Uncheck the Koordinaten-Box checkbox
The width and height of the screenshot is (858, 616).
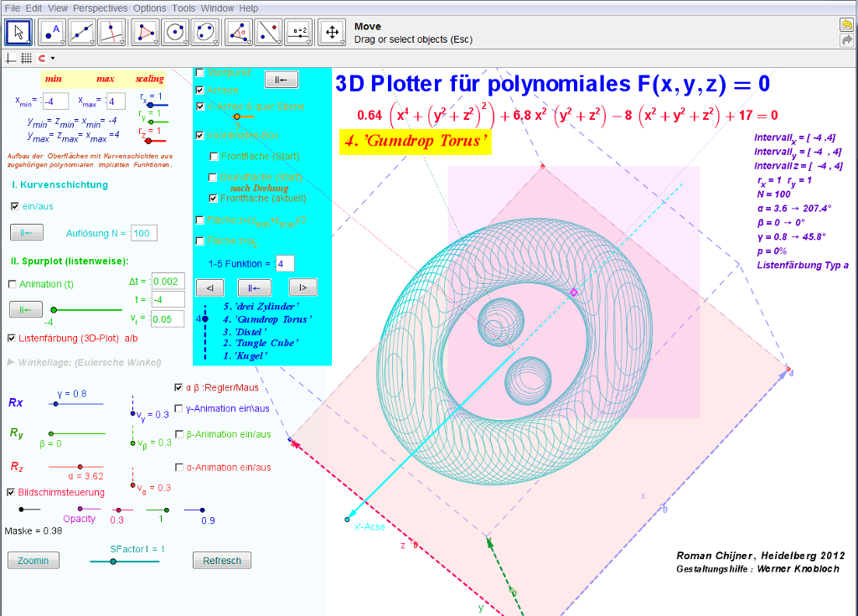pos(199,135)
